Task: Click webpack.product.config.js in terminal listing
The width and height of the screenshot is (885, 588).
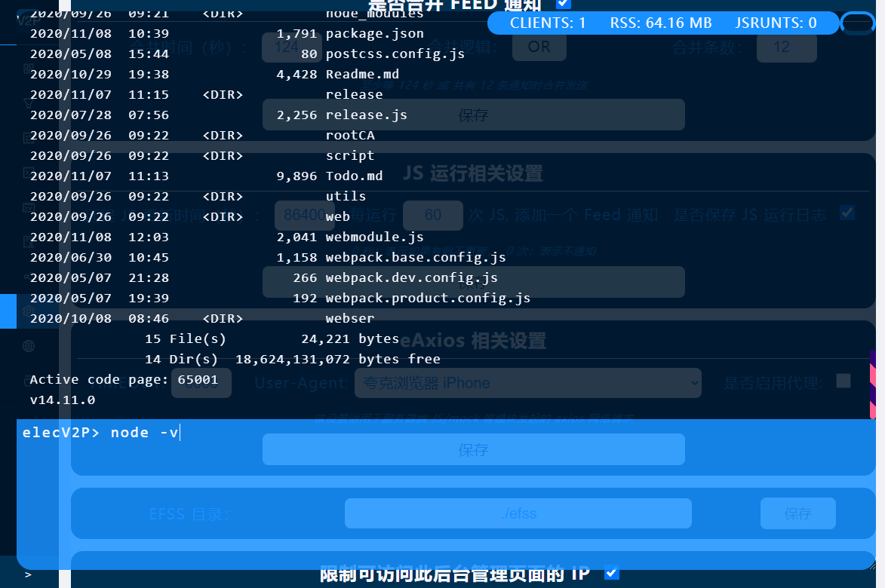Action: [428, 299]
